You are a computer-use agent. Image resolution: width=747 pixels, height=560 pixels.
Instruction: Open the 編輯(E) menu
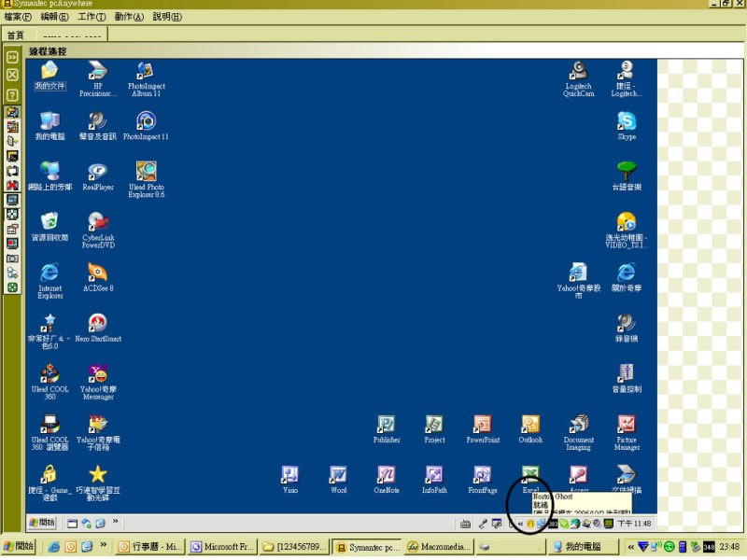pos(54,17)
